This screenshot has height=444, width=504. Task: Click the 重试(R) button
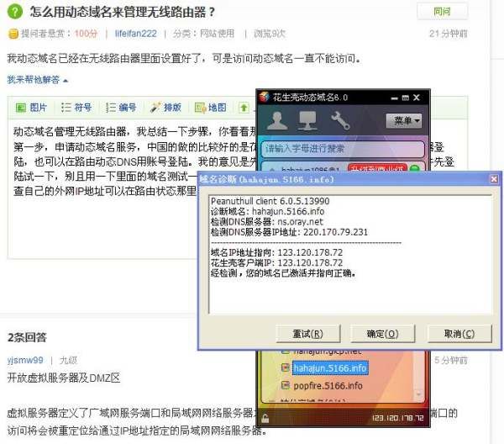point(308,334)
